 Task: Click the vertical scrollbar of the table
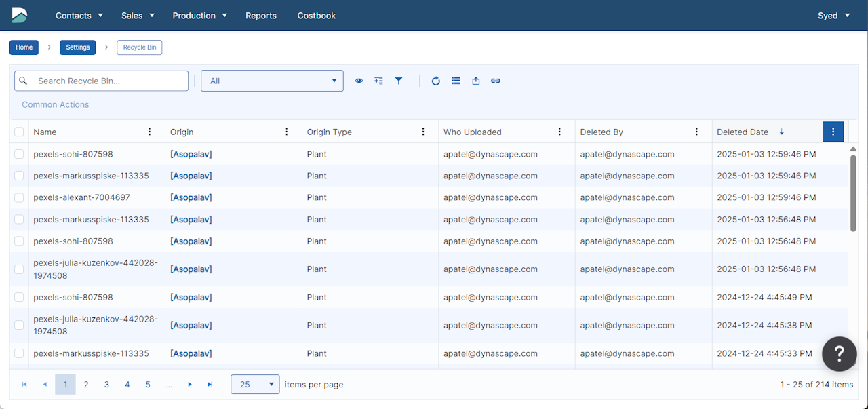(x=853, y=193)
